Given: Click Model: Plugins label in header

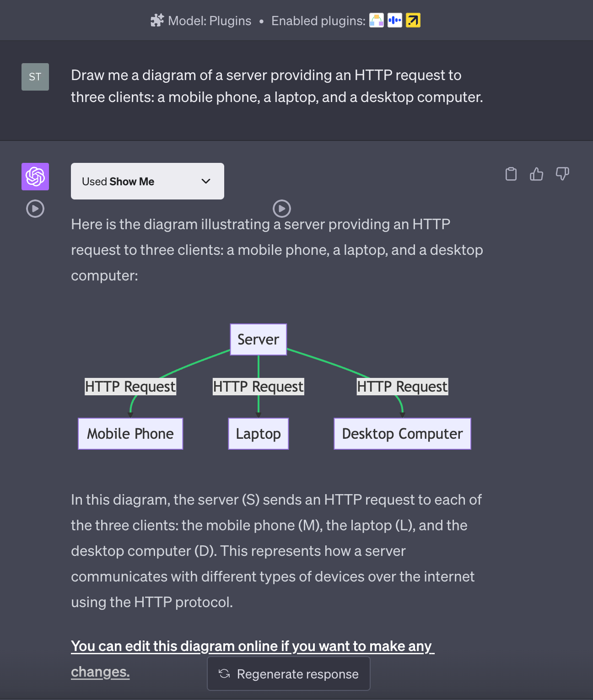Looking at the screenshot, I should 210,21.
